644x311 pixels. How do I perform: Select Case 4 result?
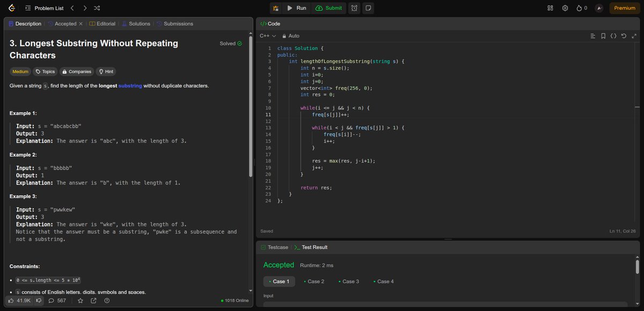point(383,282)
